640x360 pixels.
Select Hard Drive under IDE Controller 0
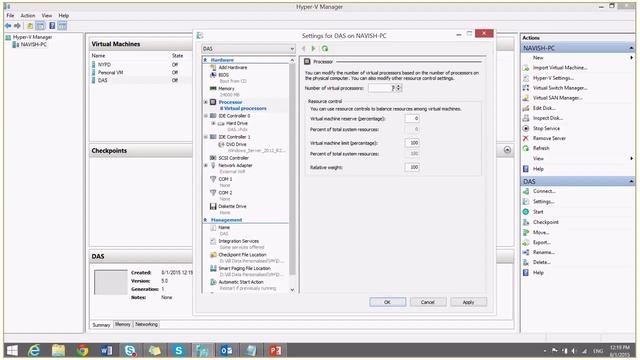click(237, 123)
